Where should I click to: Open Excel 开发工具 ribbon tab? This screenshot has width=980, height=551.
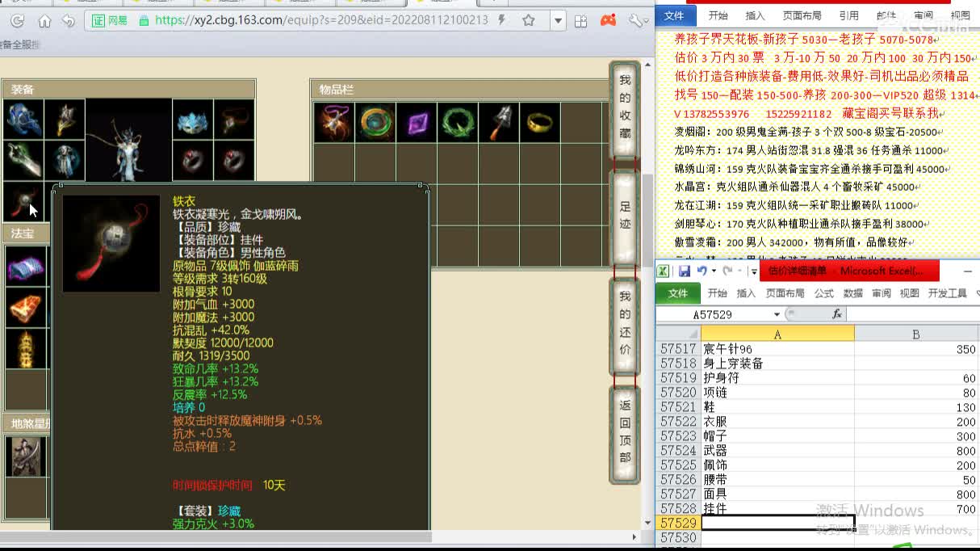[x=947, y=293]
